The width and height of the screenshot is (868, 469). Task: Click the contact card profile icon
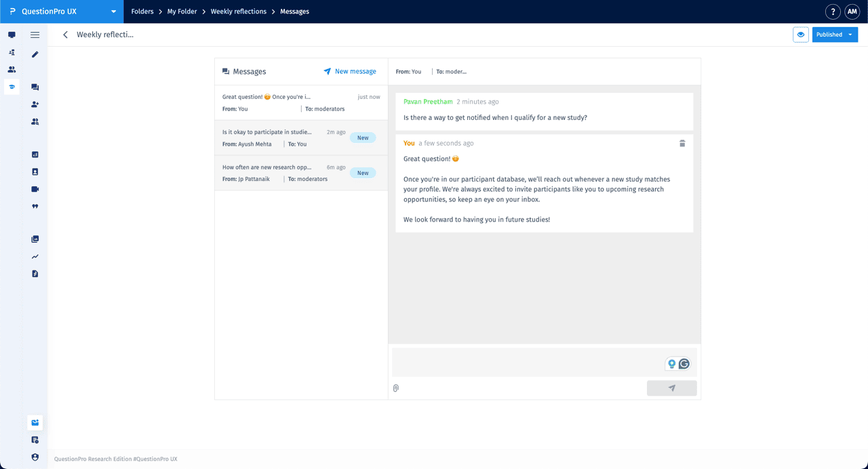tap(35, 172)
